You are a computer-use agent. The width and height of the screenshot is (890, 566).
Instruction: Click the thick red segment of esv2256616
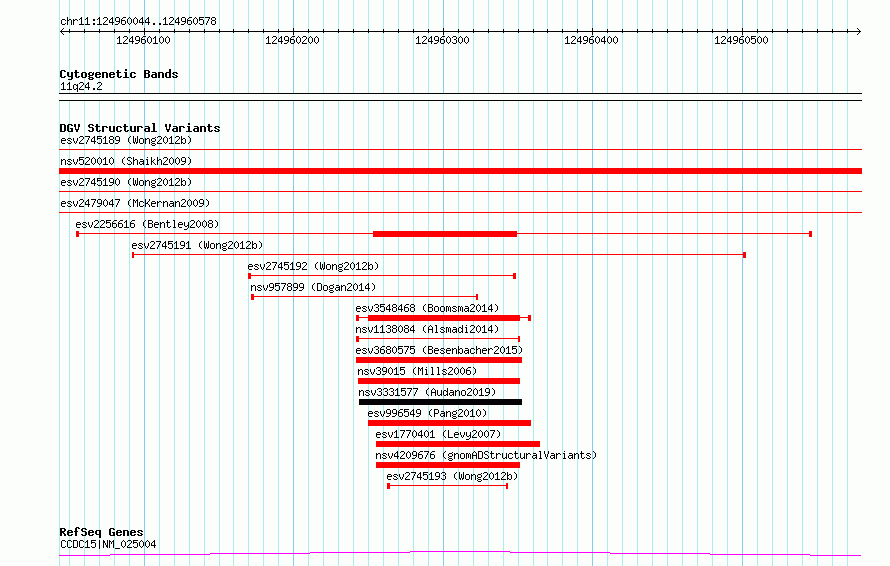445,234
